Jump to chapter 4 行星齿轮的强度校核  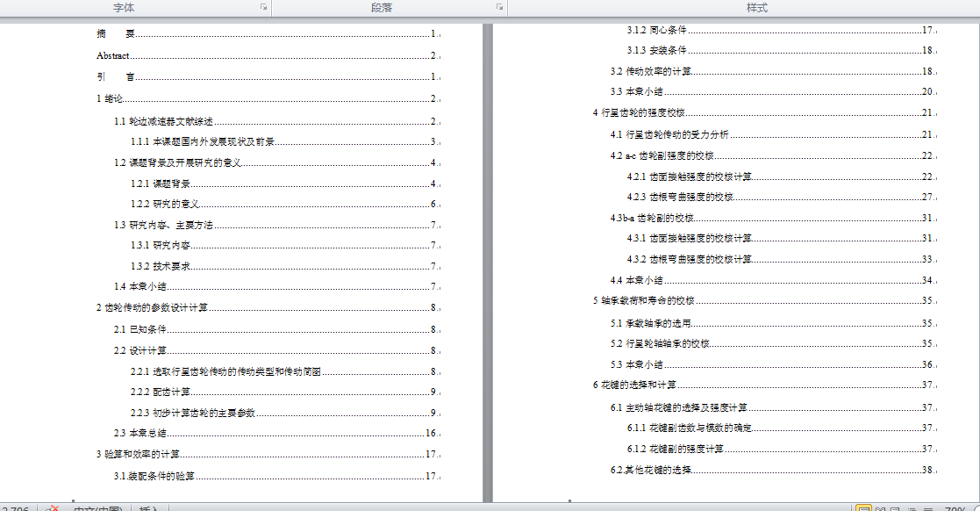tap(765, 112)
